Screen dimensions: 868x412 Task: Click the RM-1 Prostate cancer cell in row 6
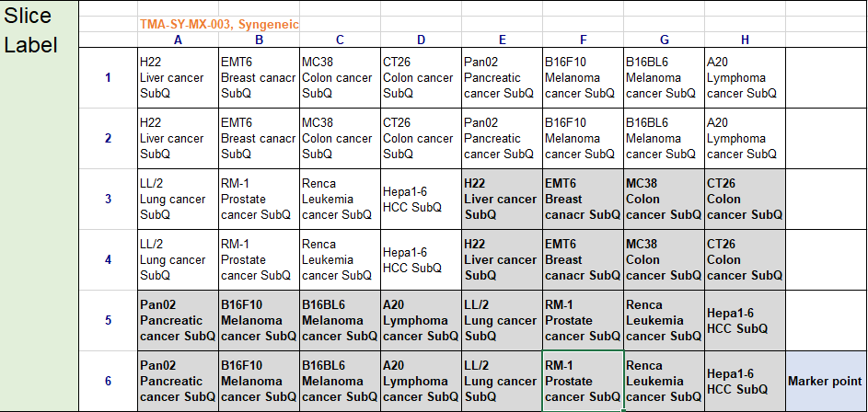coord(583,381)
